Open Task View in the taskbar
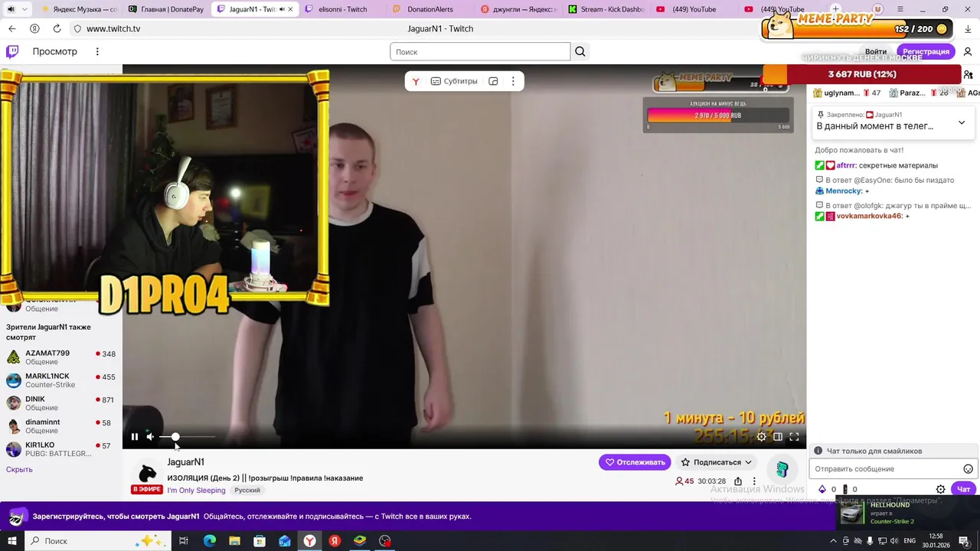 pos(184,541)
